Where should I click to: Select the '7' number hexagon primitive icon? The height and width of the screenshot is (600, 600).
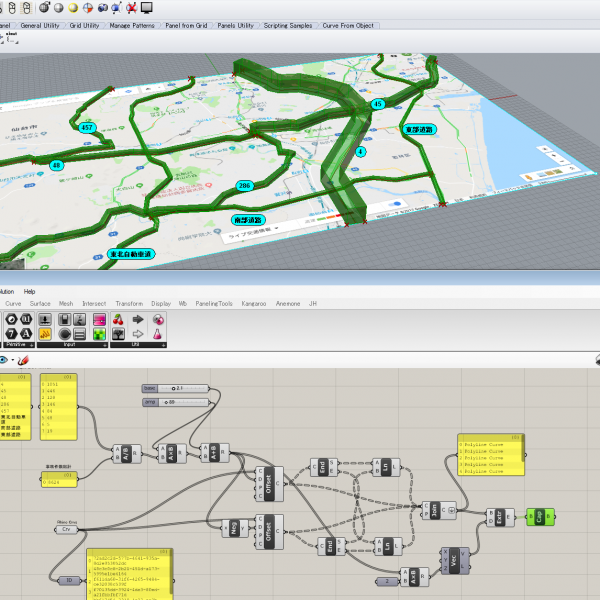11,334
